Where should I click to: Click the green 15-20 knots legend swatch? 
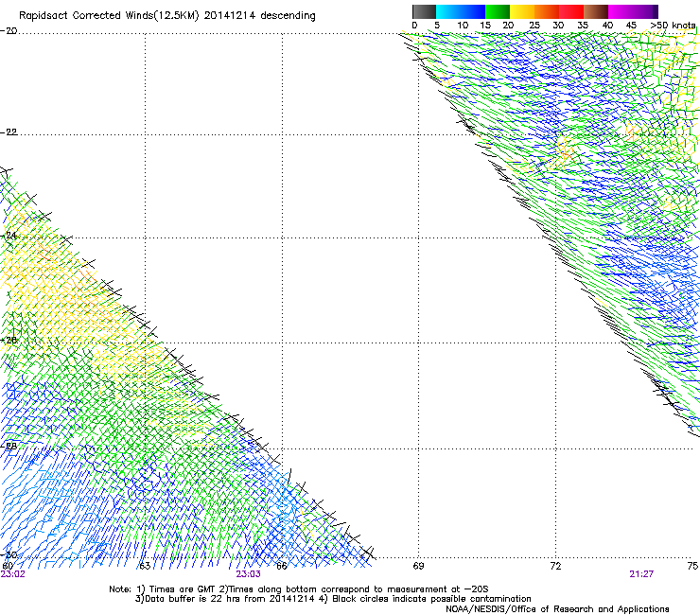click(x=498, y=11)
